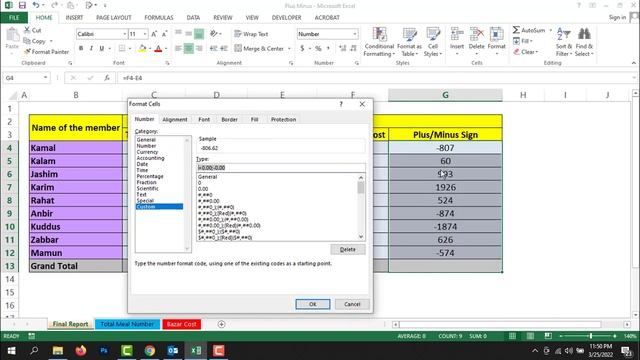The height and width of the screenshot is (360, 640).
Task: Open Conditional Formatting menu
Action: 379,42
